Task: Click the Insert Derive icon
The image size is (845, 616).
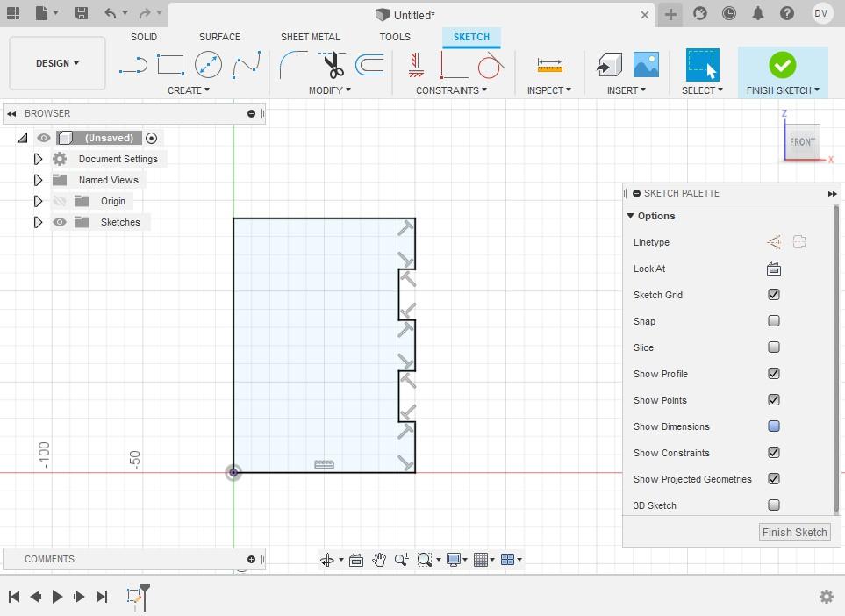Action: point(610,65)
